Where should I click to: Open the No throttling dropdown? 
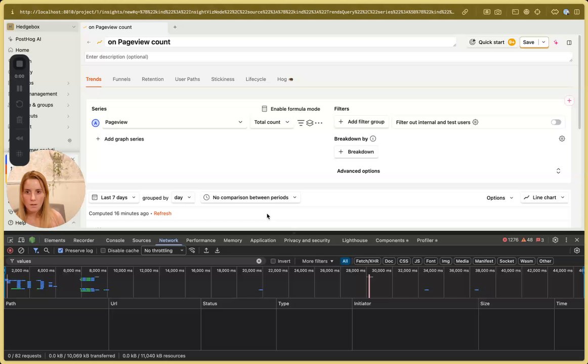(x=163, y=251)
